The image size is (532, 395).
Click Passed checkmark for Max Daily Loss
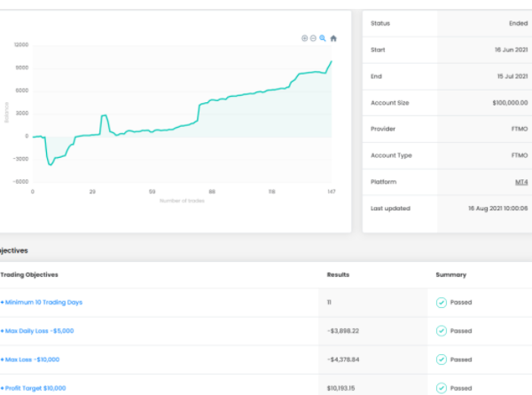[441, 331]
